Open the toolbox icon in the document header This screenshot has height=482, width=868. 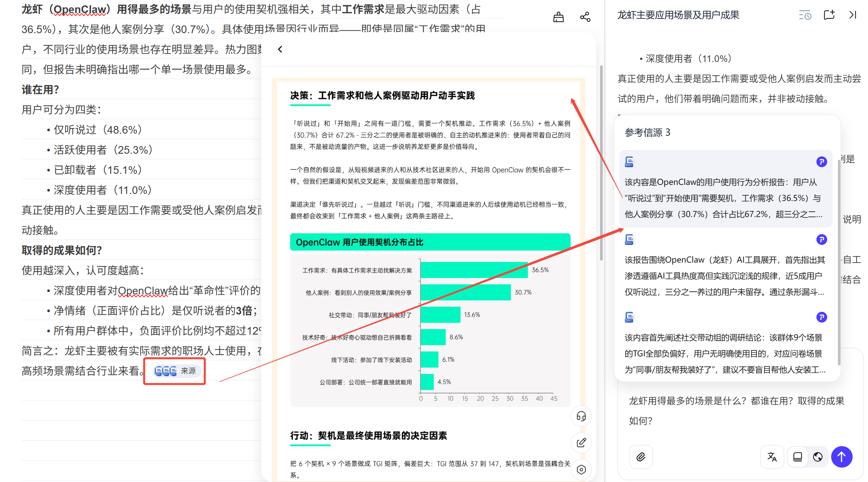[558, 16]
